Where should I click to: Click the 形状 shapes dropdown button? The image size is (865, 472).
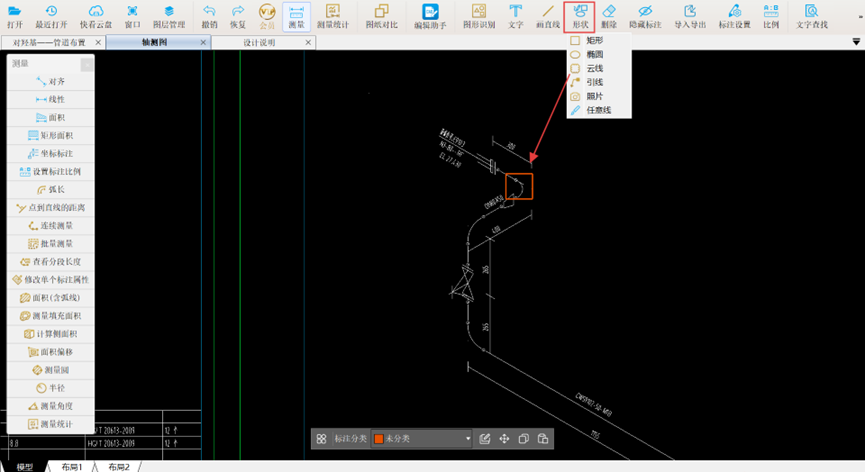(579, 17)
